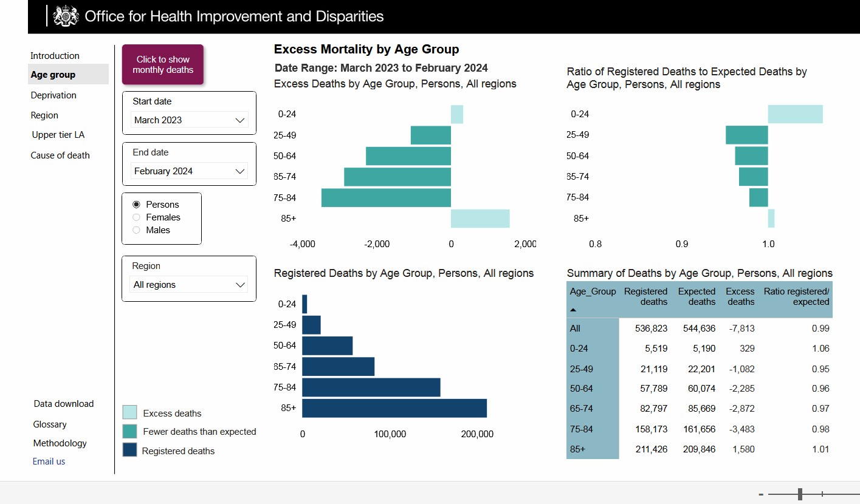Open the End date dropdown

pyautogui.click(x=189, y=171)
